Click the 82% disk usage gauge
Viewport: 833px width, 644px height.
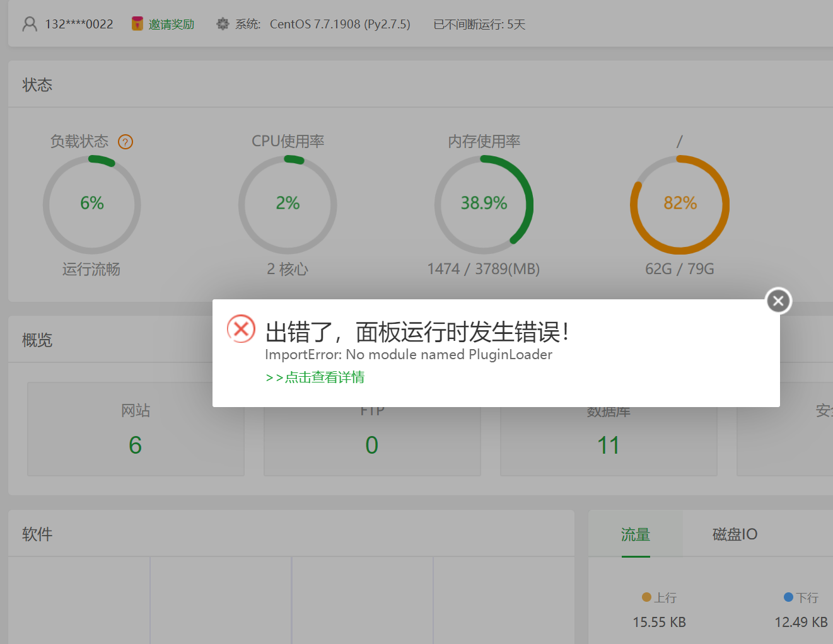pos(680,205)
